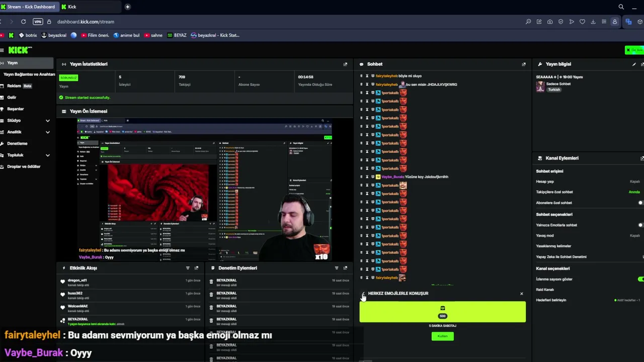Image resolution: width=644 pixels, height=362 pixels.
Task: Click the Kick logo in the dashboard header
Action: point(20,50)
